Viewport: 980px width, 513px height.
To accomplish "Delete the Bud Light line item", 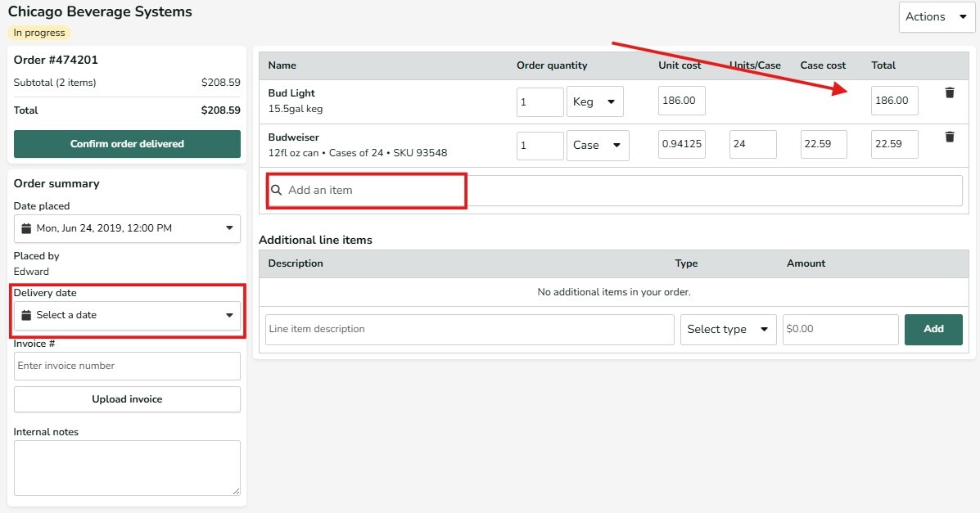I will tap(950, 93).
